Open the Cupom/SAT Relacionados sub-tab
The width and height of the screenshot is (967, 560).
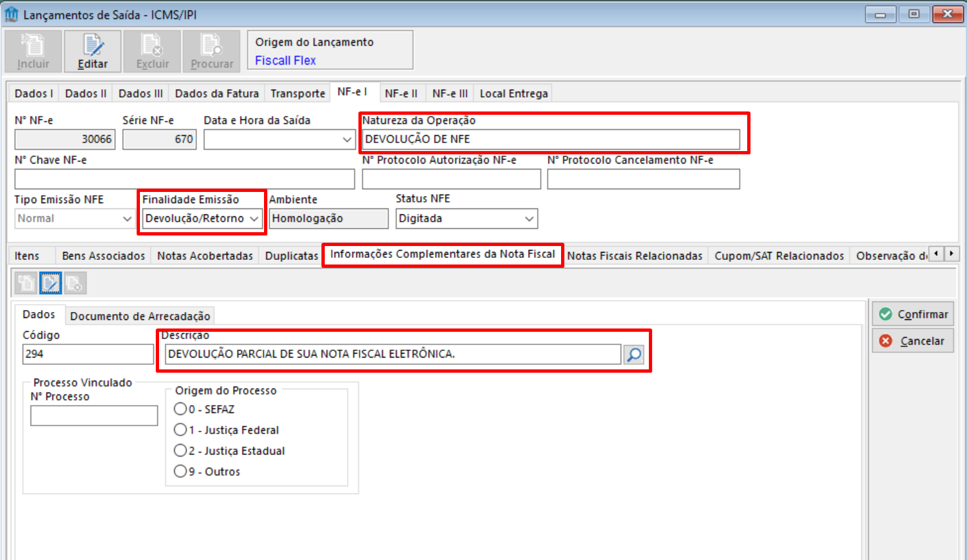(x=779, y=256)
